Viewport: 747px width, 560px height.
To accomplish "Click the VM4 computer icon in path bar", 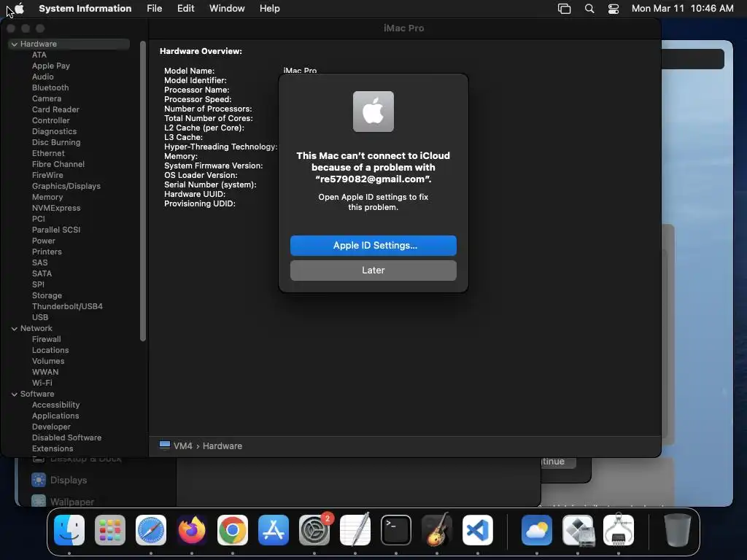I will click(165, 446).
